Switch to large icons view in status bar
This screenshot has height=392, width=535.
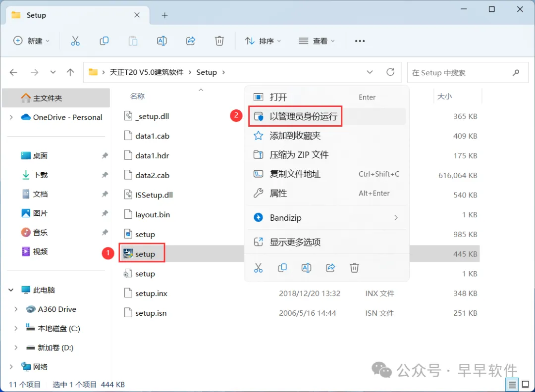pos(526,385)
